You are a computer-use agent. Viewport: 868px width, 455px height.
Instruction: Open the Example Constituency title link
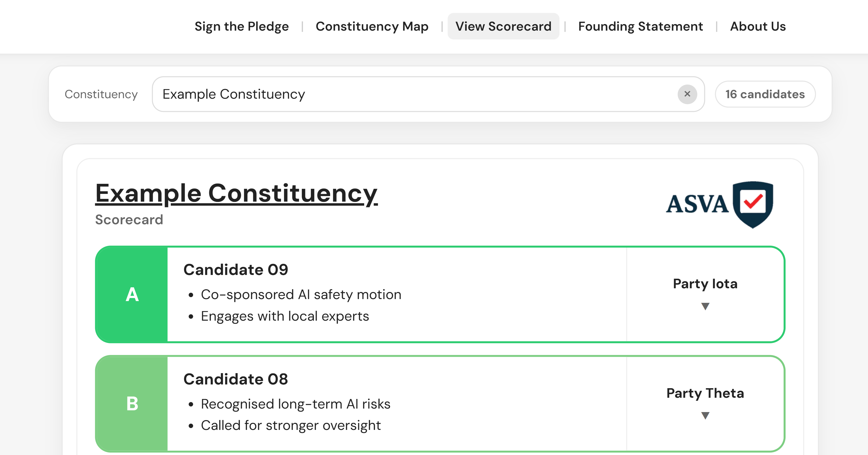(x=236, y=193)
